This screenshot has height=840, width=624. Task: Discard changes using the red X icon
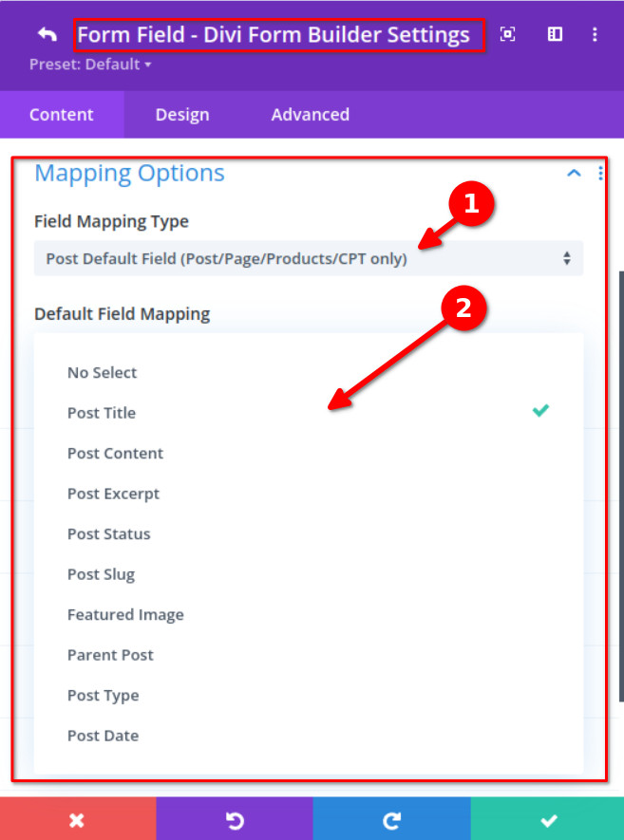(x=77, y=818)
